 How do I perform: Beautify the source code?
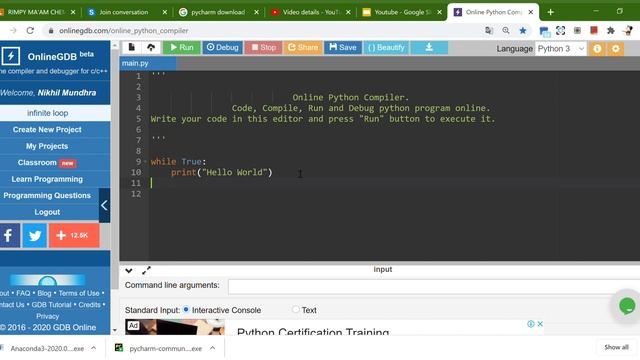[x=386, y=47]
